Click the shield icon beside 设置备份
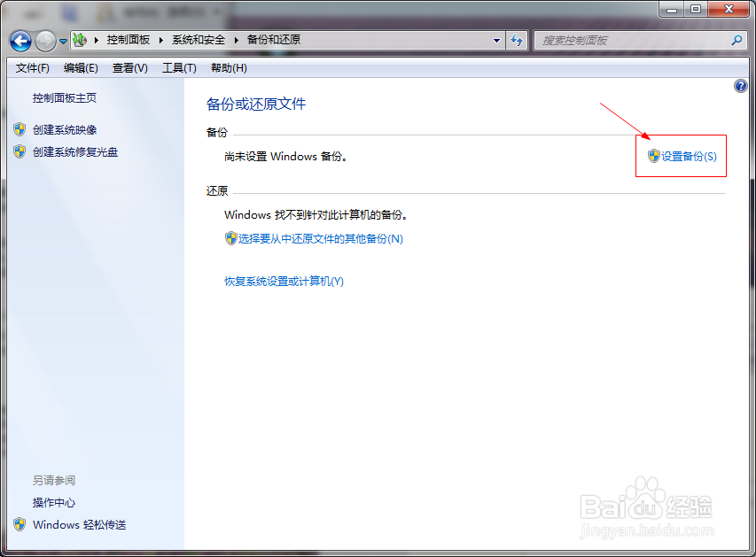 [653, 155]
